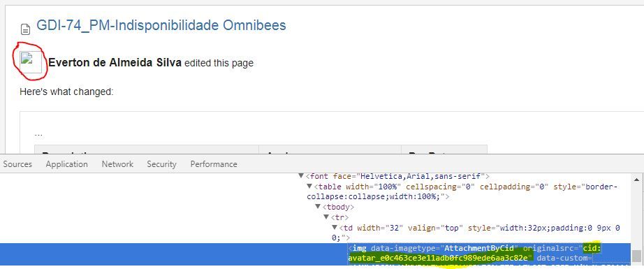Click the broken avatar image icon
644x269 pixels.
(31, 62)
